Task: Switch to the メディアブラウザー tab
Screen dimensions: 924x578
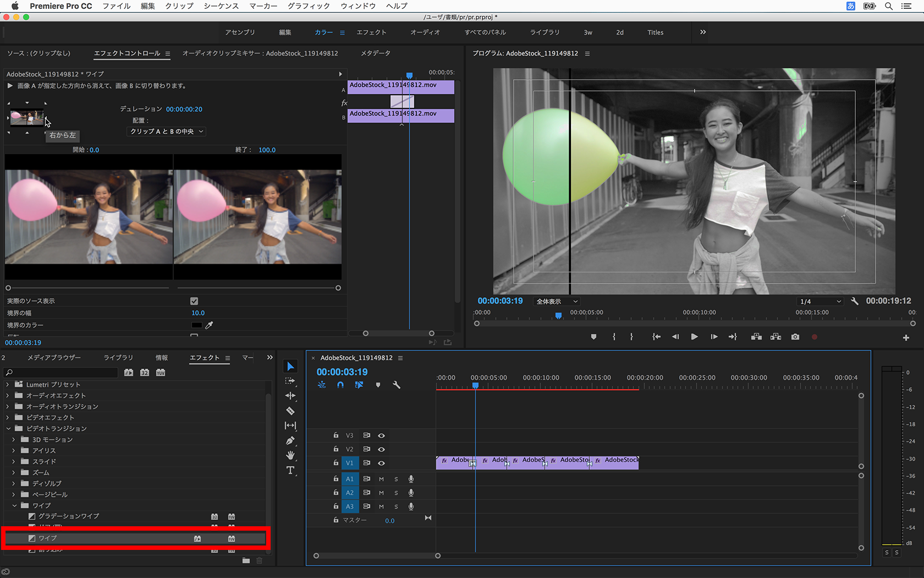Action: click(54, 358)
